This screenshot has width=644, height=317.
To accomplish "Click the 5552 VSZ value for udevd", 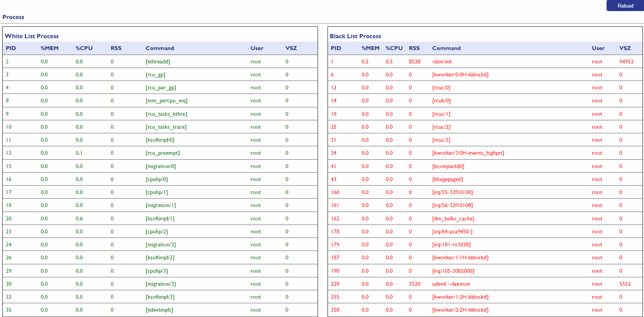I will coord(625,284).
